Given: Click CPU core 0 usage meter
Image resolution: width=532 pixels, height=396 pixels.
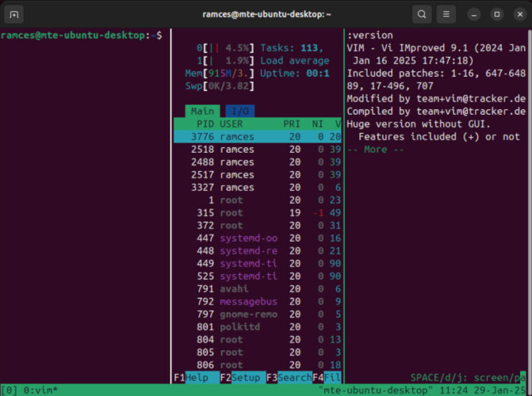Looking at the screenshot, I should click(x=226, y=47).
